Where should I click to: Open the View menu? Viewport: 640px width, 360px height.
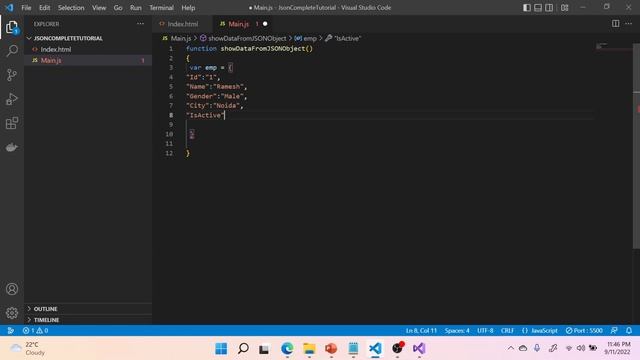(x=99, y=8)
